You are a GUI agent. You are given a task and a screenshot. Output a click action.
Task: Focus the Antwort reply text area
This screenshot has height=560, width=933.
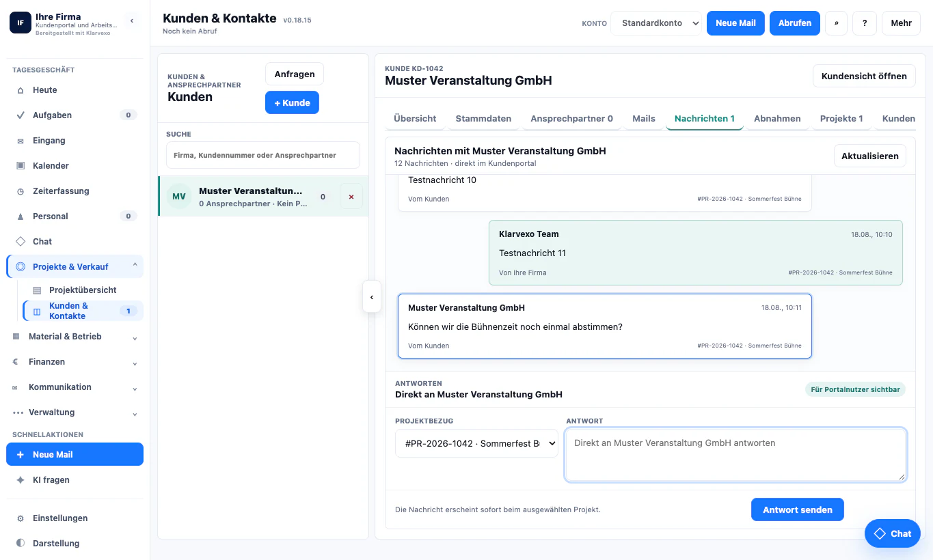pyautogui.click(x=736, y=455)
